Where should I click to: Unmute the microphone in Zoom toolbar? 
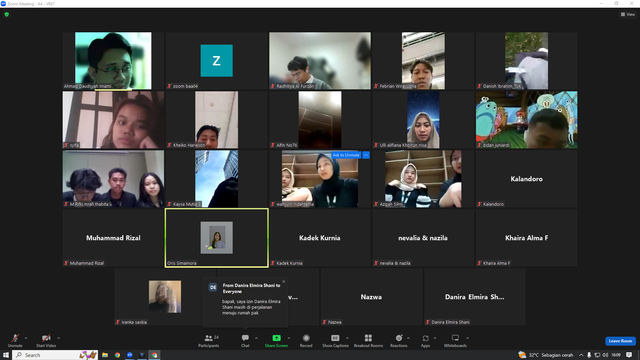click(x=15, y=340)
